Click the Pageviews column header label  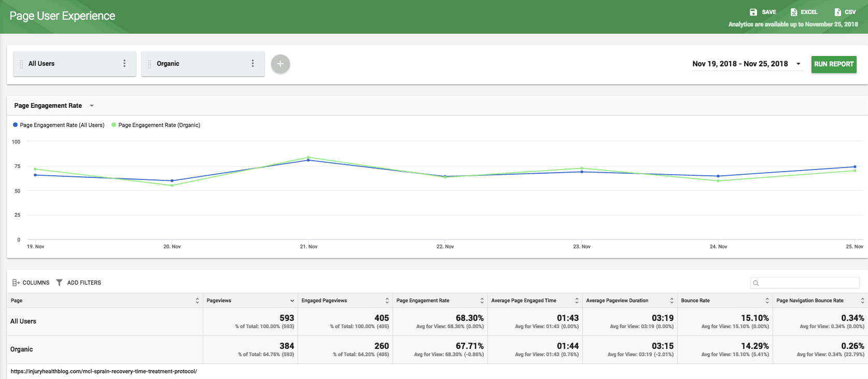click(x=219, y=301)
